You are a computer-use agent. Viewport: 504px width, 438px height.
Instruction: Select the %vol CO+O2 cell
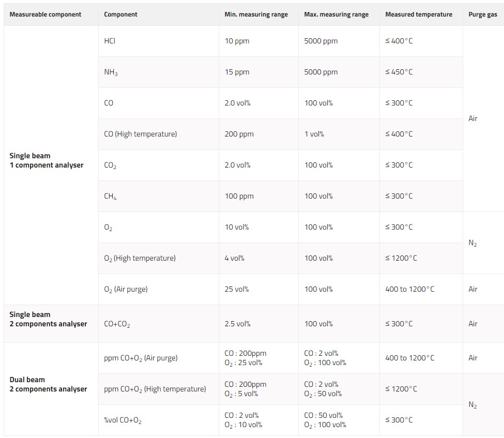pos(123,420)
